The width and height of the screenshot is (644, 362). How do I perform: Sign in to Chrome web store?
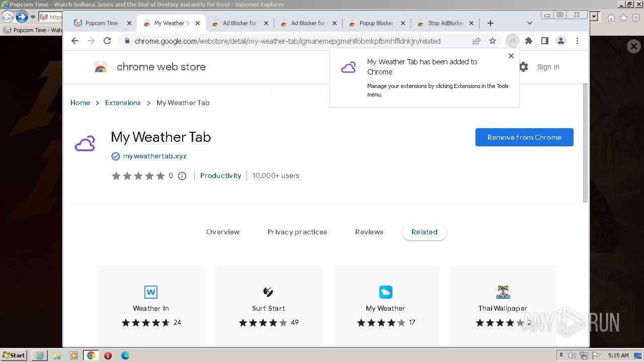548,67
